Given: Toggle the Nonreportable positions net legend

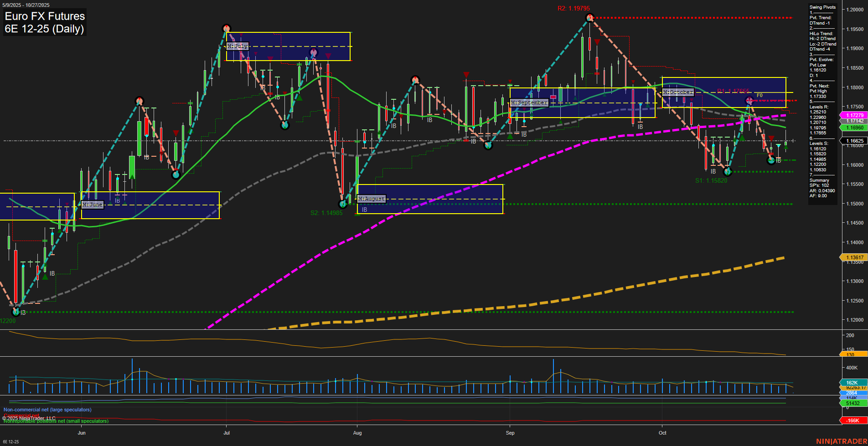Looking at the screenshot, I should click(56, 421).
